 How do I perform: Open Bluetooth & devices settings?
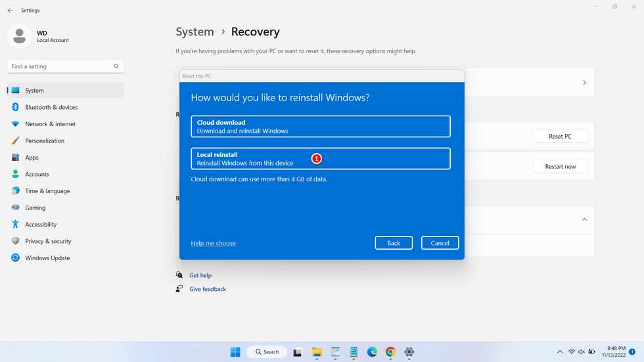click(x=66, y=107)
